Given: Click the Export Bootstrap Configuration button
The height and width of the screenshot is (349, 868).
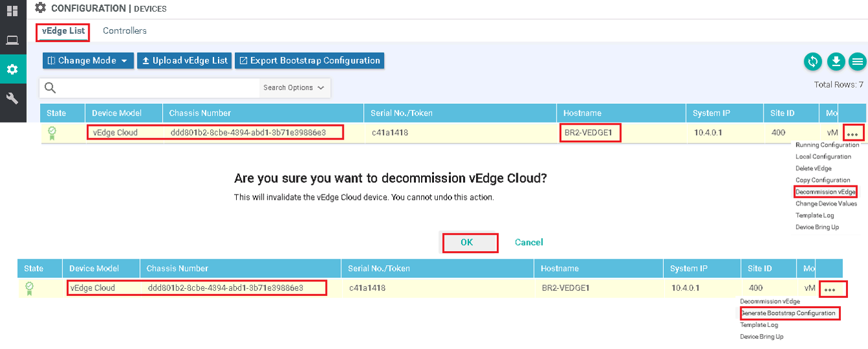Looking at the screenshot, I should (309, 60).
